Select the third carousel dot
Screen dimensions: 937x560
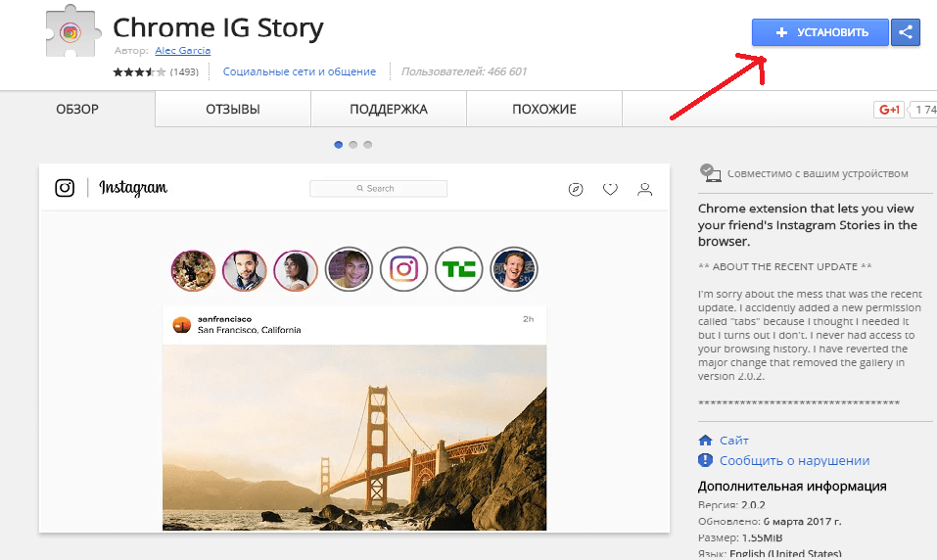tap(368, 145)
